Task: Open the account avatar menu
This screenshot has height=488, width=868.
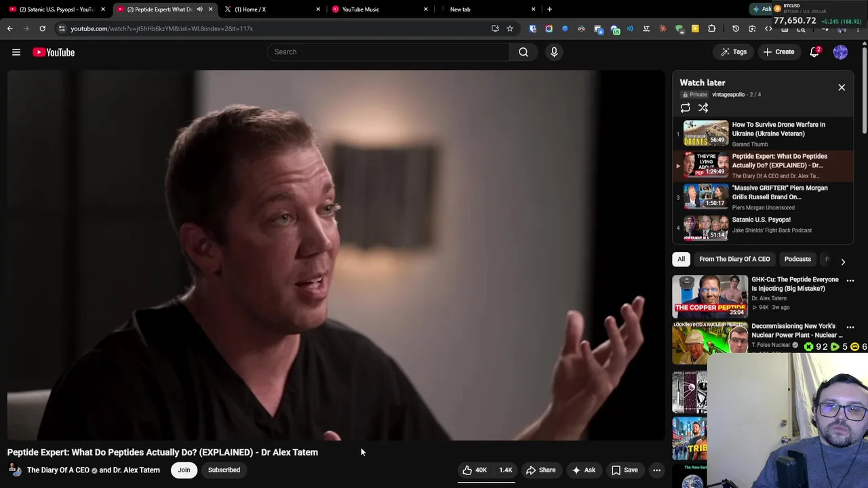Action: 840,52
